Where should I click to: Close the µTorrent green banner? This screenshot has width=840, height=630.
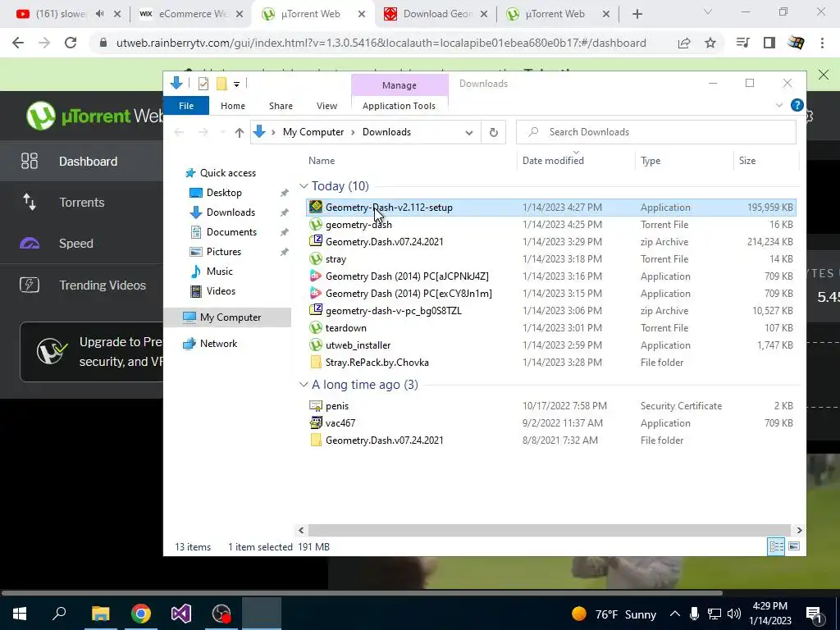[x=824, y=75]
